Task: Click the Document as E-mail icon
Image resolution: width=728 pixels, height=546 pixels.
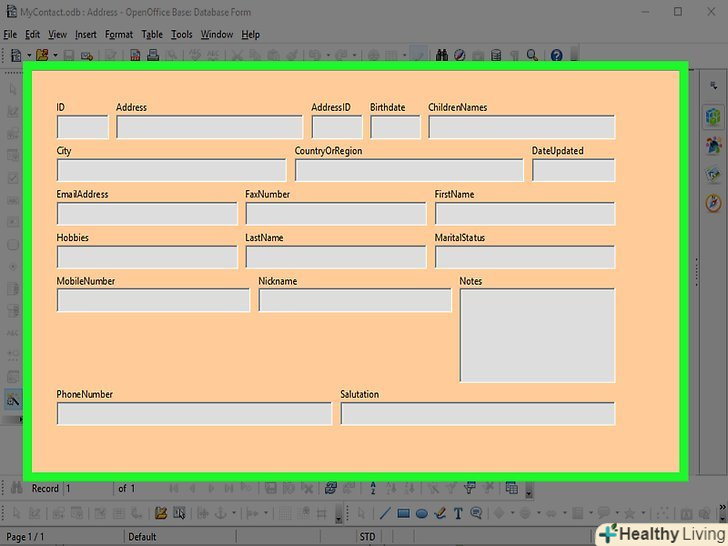Action: coord(87,56)
